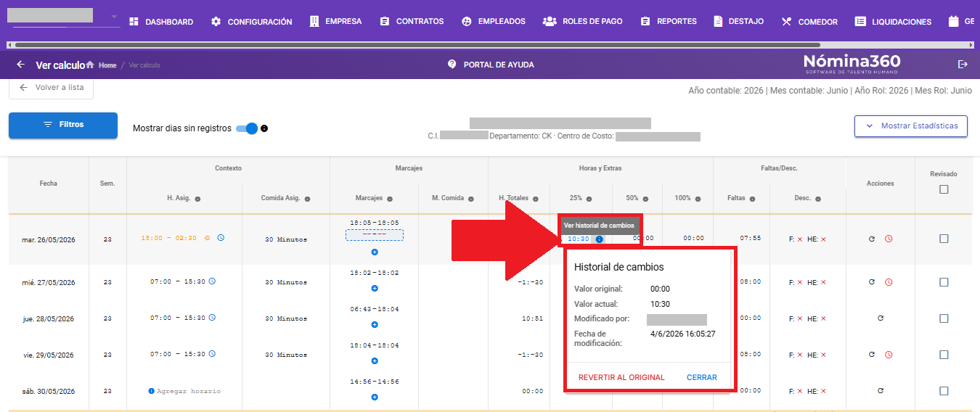The width and height of the screenshot is (980, 412).
Task: Add a marcaje on vie. 29/05/2026 plus icon
Action: pyautogui.click(x=375, y=360)
